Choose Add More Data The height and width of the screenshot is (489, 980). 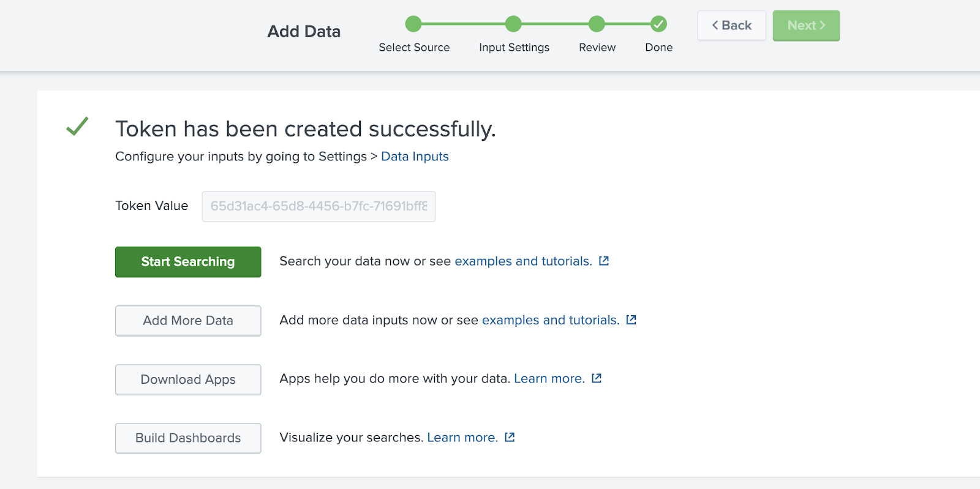[188, 321]
